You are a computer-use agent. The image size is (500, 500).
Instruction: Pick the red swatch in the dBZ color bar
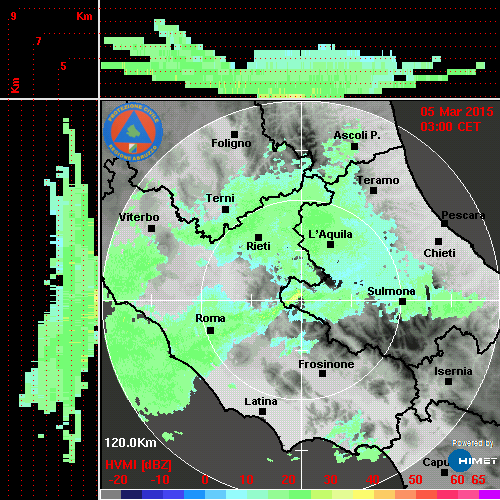pos(427,495)
